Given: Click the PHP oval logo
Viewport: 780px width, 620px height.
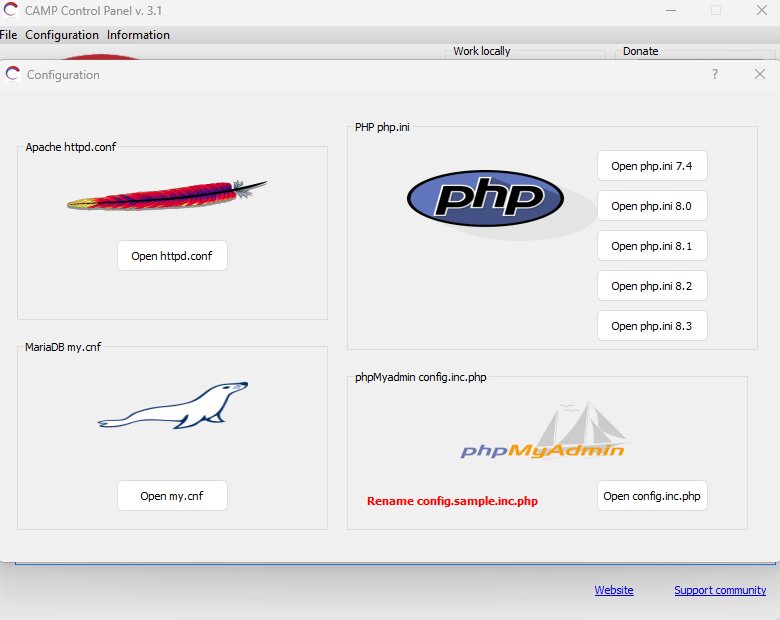Looking at the screenshot, I should coord(485,198).
